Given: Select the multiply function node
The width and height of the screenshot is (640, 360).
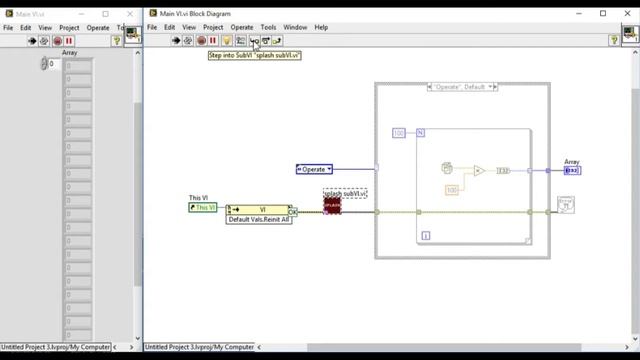Looking at the screenshot, I should 479,171.
